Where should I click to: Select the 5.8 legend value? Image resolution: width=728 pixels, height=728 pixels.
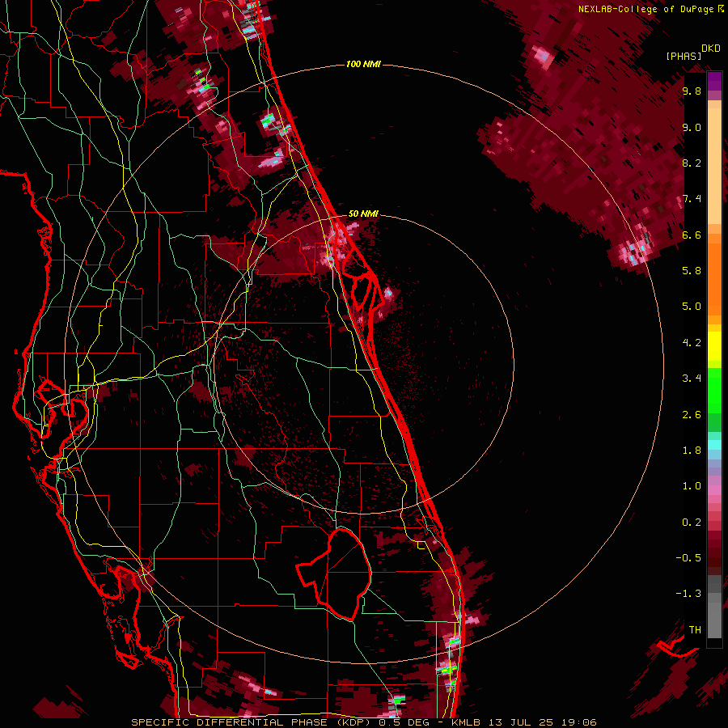(x=692, y=271)
